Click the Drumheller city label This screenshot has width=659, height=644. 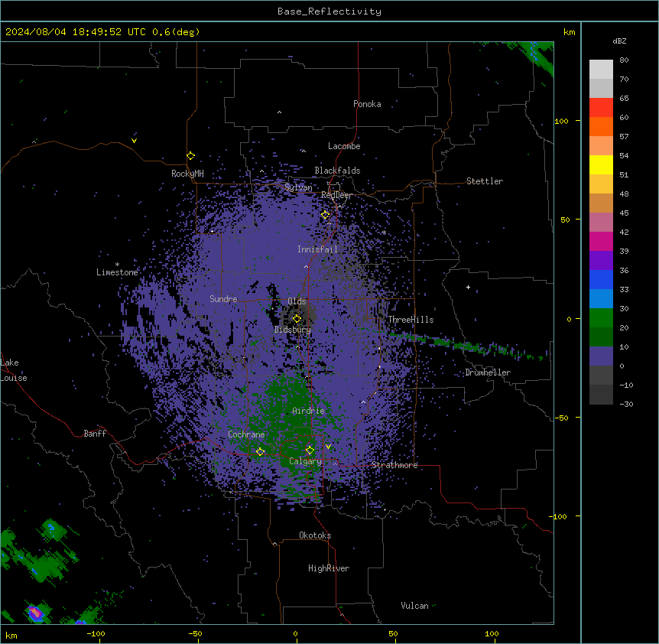point(488,372)
